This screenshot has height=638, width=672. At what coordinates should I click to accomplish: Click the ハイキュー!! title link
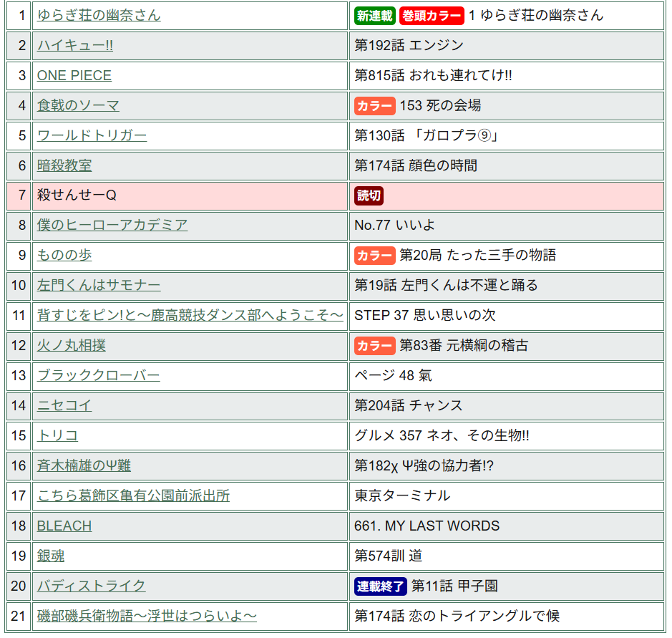coord(74,45)
